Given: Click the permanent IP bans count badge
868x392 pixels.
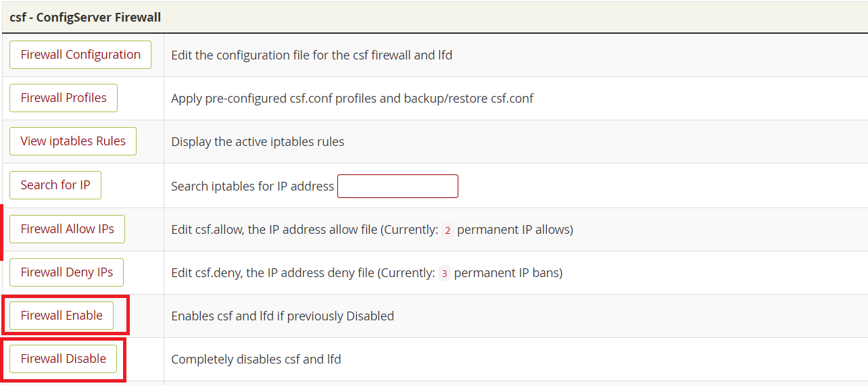Looking at the screenshot, I should (443, 273).
